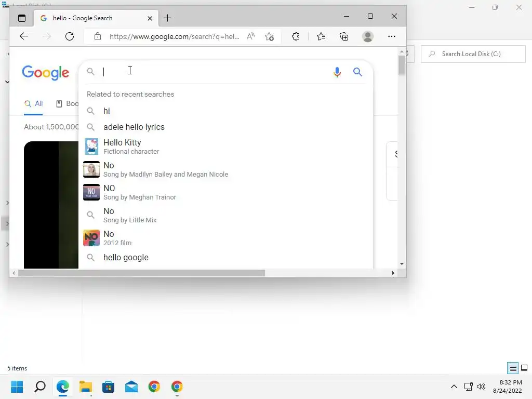Screen dimensions: 532x399
Task: Click the Google logo
Action: point(46,73)
